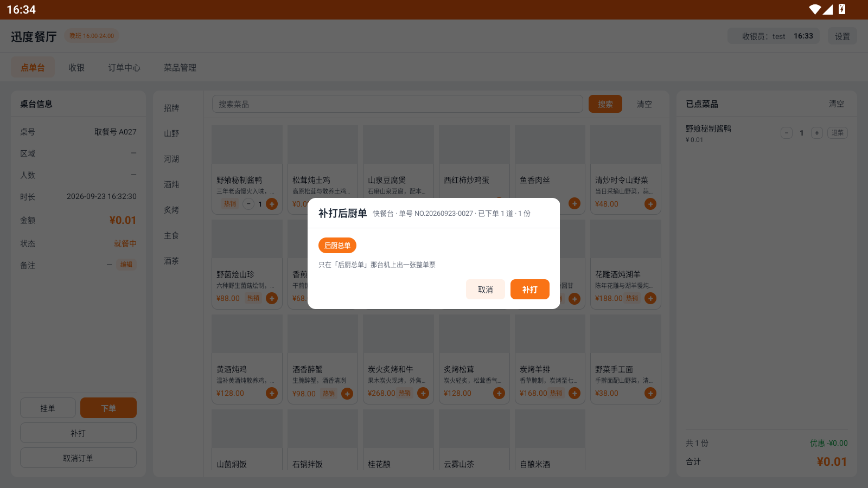Switch to the 收银 tab

click(76, 67)
